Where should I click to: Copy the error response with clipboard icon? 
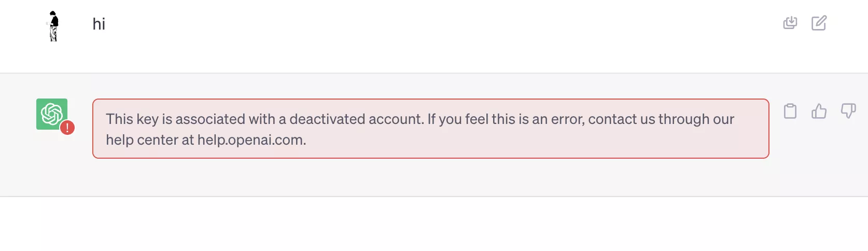tap(790, 111)
